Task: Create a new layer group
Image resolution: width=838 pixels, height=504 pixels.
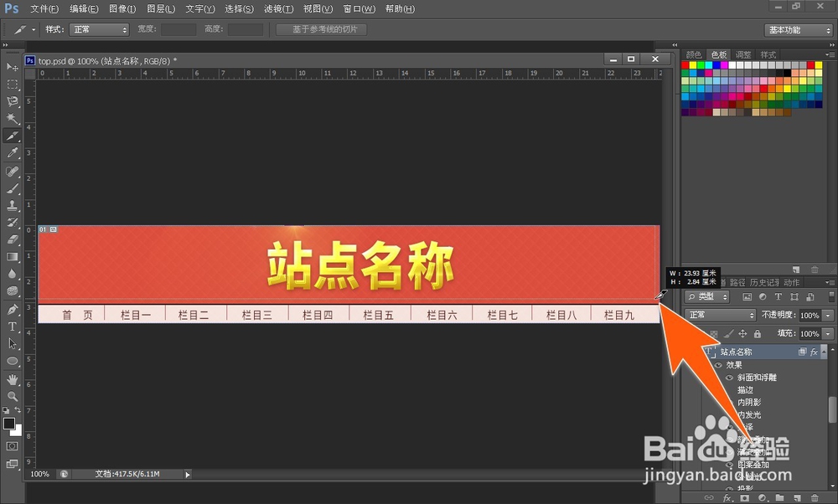Action: click(x=779, y=497)
